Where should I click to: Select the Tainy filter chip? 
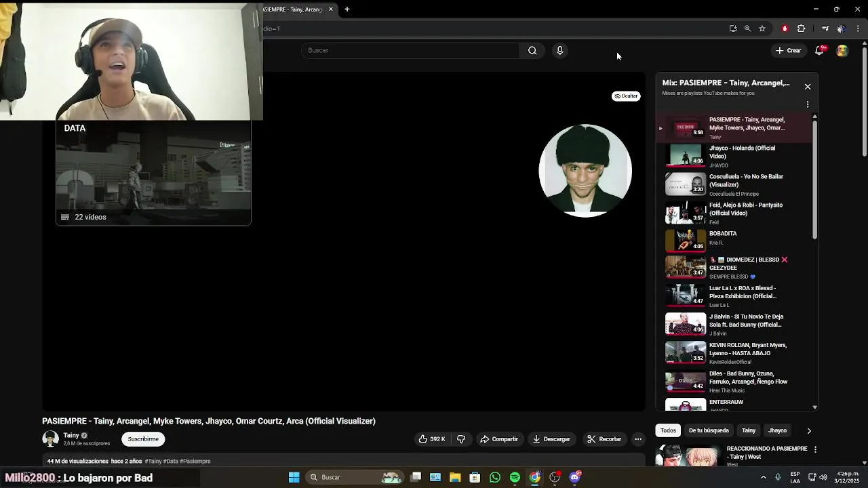[x=749, y=430]
